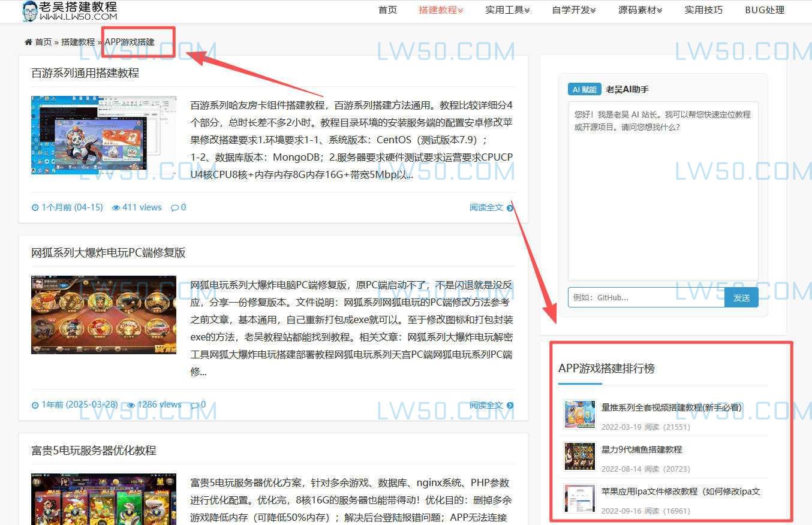Click the clock icon beside 1年前 (2025-03-28)

tap(35, 405)
